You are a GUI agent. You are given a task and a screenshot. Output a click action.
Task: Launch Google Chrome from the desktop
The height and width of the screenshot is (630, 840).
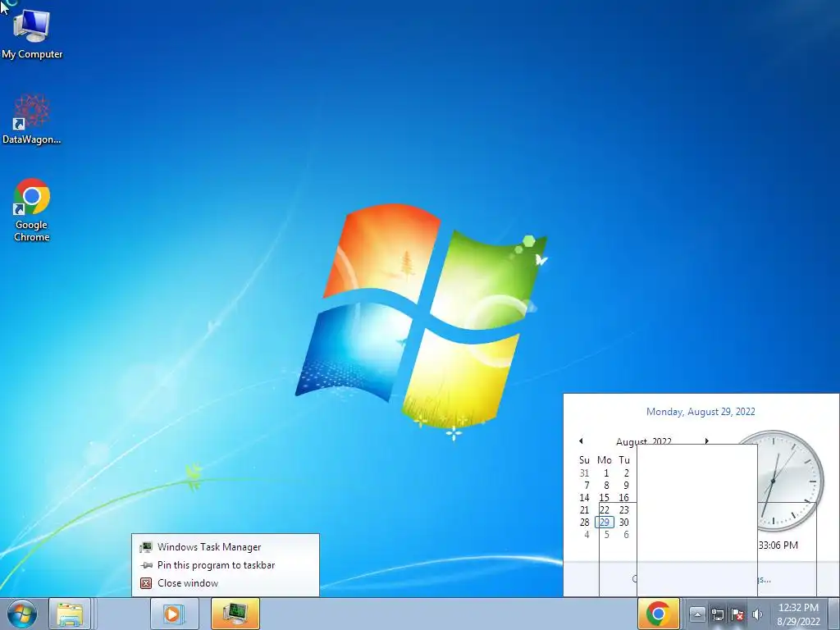coord(32,209)
